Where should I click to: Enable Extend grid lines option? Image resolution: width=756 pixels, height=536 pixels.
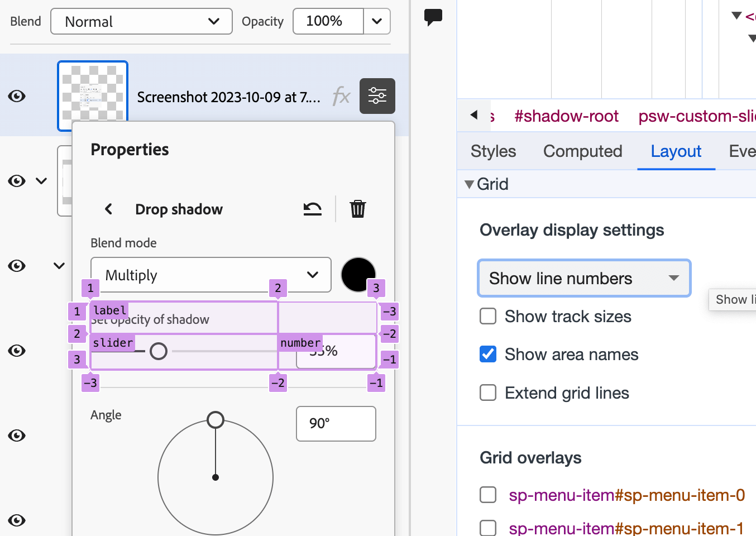[488, 393]
